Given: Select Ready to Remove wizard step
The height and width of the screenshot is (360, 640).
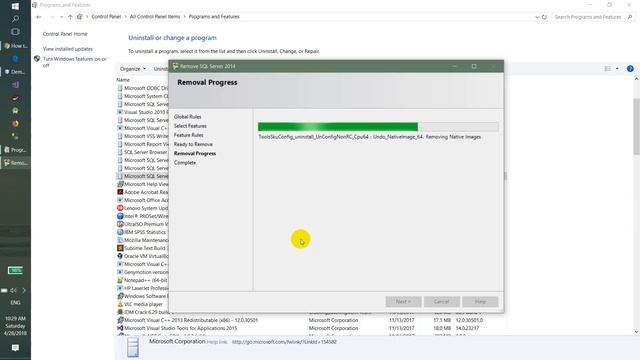Looking at the screenshot, I should 193,144.
